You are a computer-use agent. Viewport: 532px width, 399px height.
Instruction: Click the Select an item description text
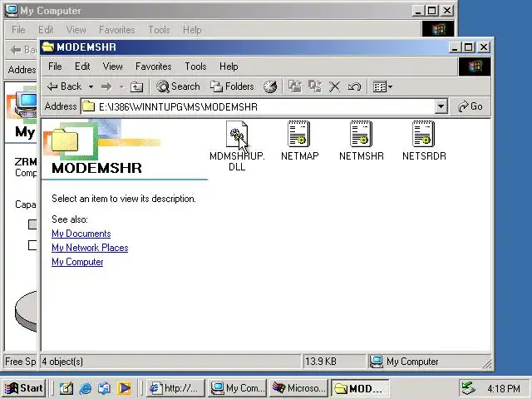click(124, 199)
